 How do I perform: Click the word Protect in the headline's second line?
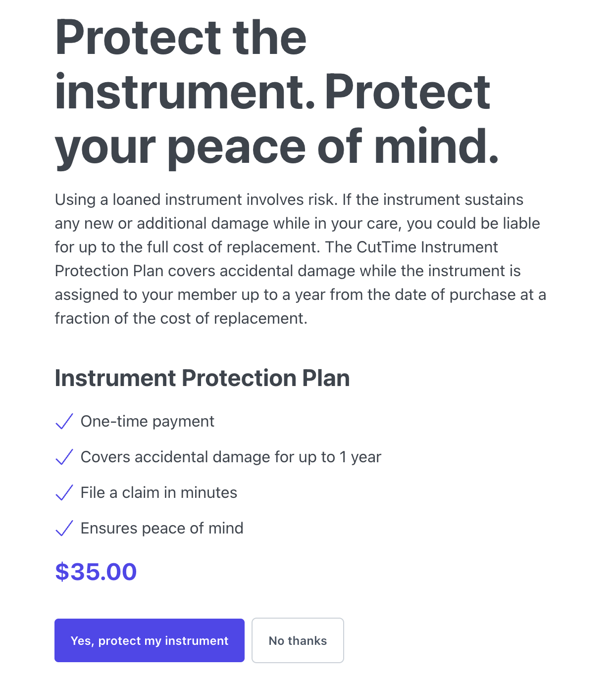(x=407, y=92)
